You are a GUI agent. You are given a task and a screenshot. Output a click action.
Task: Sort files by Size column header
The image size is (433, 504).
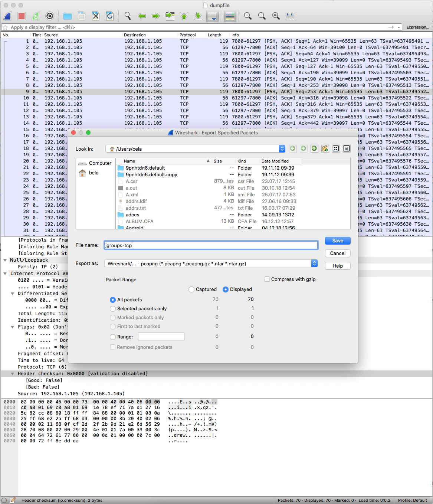tap(223, 161)
